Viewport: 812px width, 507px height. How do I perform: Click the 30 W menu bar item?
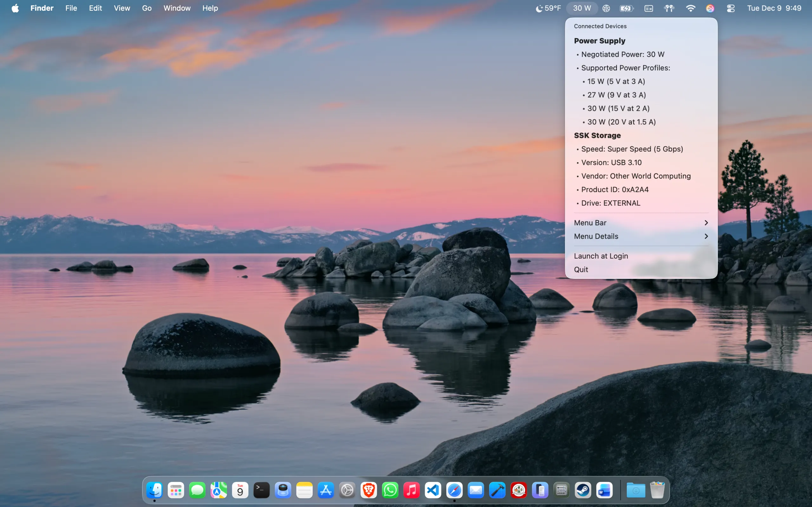coord(581,8)
